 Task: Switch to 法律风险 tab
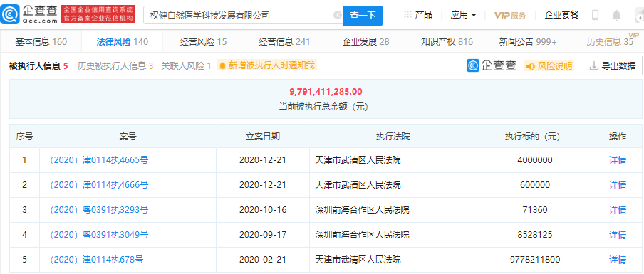pos(123,41)
